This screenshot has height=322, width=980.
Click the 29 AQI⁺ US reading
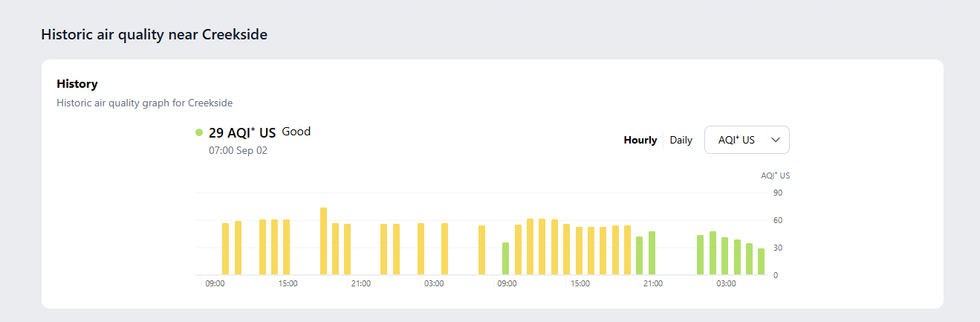[242, 133]
